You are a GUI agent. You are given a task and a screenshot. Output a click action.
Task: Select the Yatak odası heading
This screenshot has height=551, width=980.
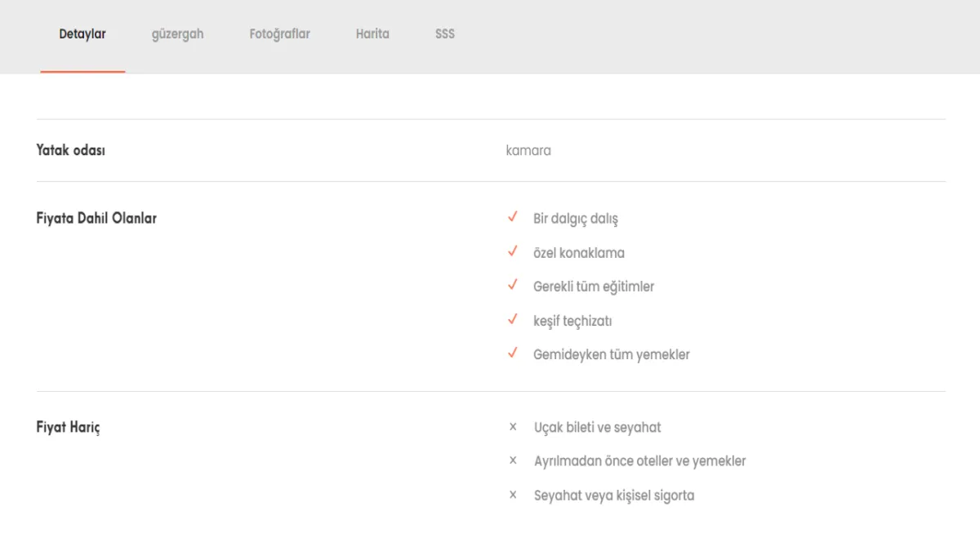coord(71,150)
